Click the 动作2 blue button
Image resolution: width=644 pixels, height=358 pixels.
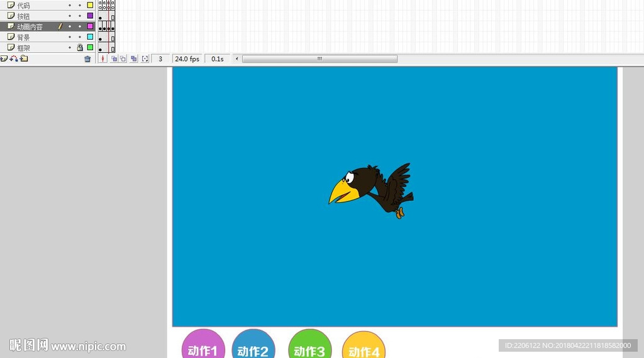point(253,344)
